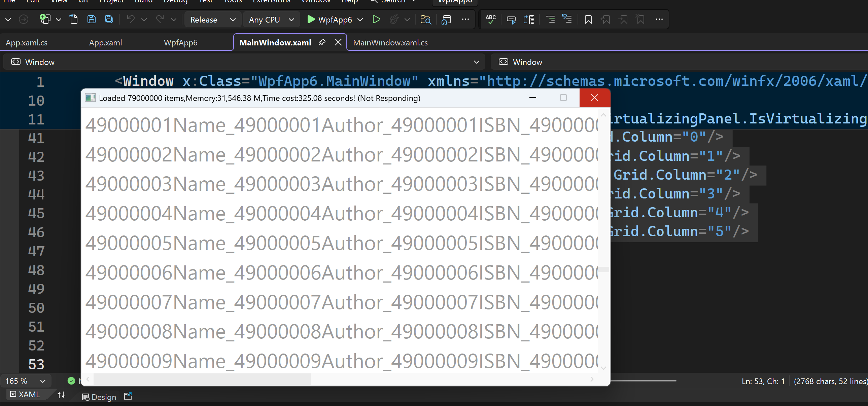Toggle bookmark on current line icon
The height and width of the screenshot is (406, 868).
click(x=588, y=19)
